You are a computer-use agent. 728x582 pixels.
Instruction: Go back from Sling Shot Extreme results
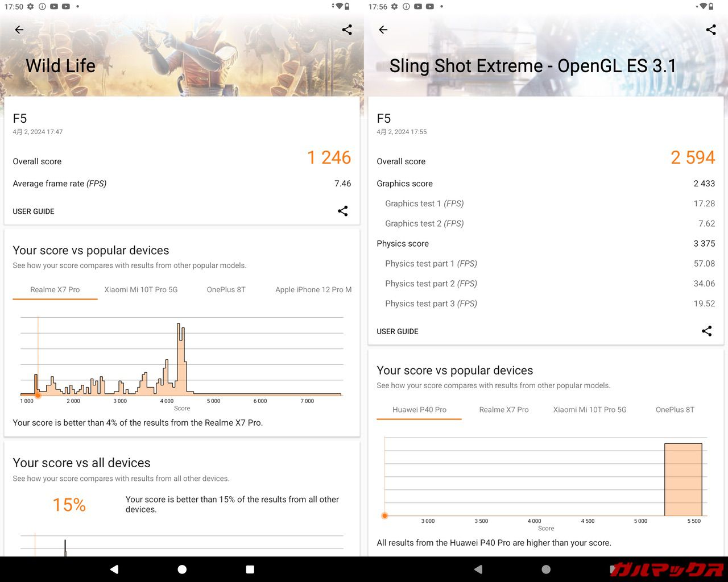(383, 30)
